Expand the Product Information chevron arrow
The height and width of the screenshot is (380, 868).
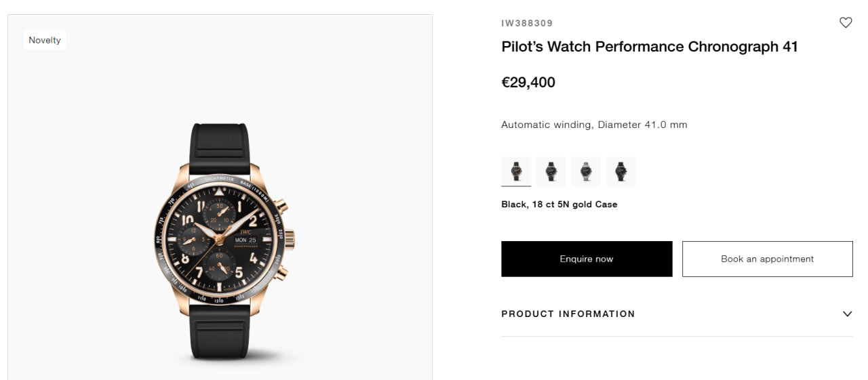(847, 314)
